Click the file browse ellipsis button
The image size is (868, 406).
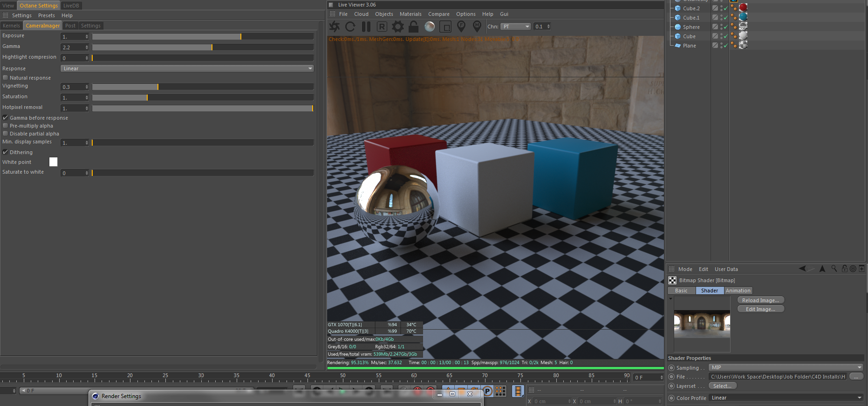pyautogui.click(x=856, y=377)
